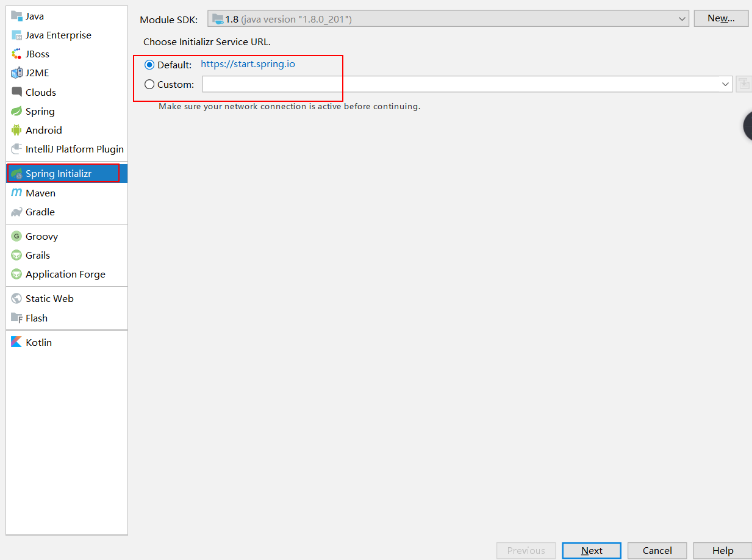Open the https://start.spring.io link
The width and height of the screenshot is (752, 560).
248,64
